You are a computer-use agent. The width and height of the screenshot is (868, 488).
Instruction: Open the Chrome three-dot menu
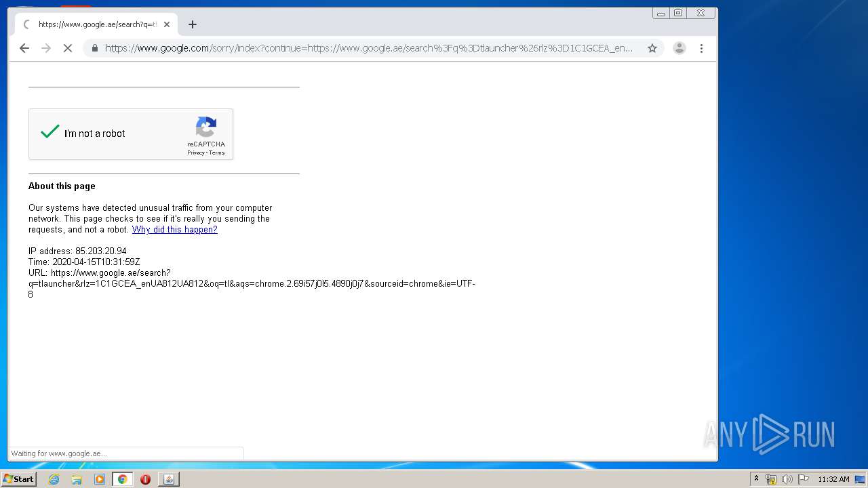click(x=701, y=48)
